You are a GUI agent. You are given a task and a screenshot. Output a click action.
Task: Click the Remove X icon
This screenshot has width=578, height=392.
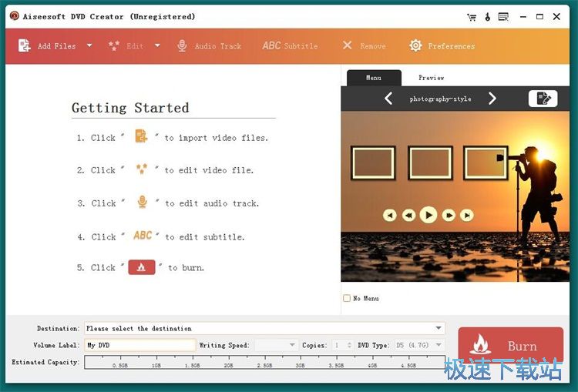tap(347, 45)
